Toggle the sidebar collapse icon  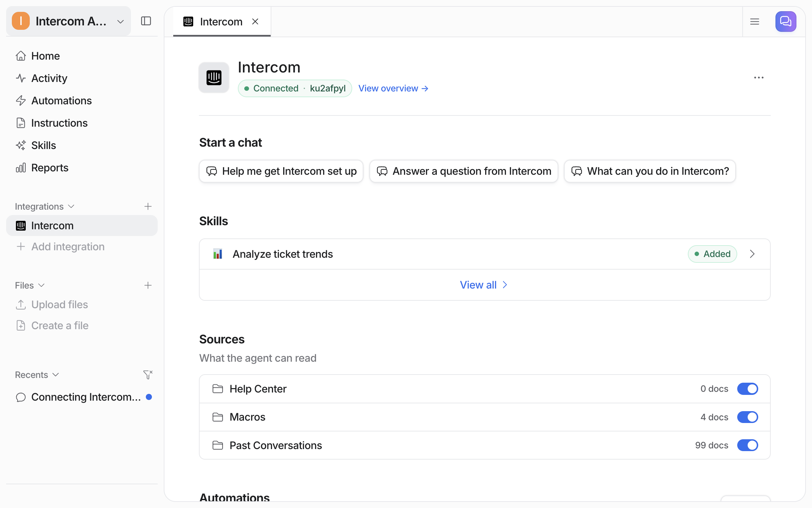pyautogui.click(x=146, y=21)
